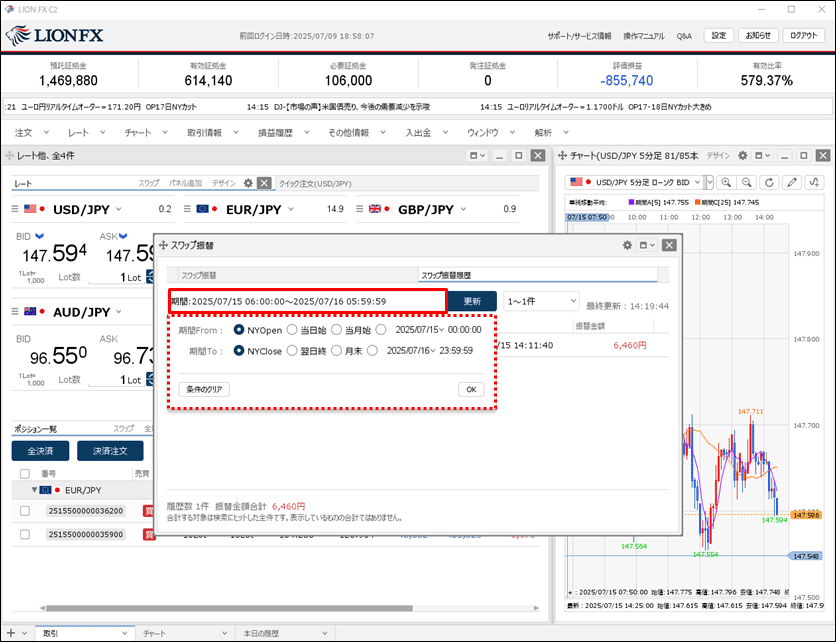Zoom out on the USD/JPY chart
Viewport: 836px width, 642px height.
tap(747, 182)
